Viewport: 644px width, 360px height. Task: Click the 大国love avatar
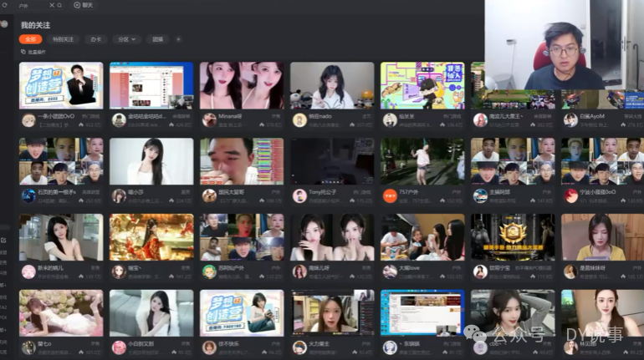390,271
